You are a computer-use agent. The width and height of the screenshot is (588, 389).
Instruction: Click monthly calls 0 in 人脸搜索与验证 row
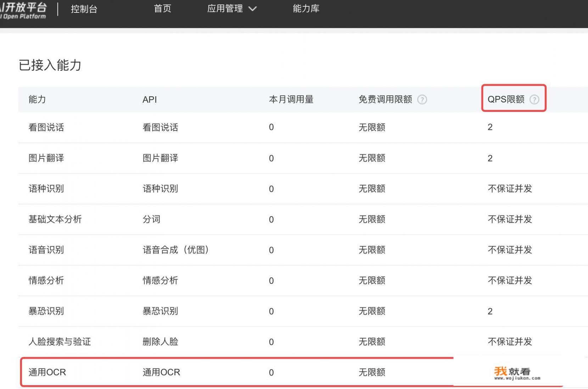click(271, 342)
